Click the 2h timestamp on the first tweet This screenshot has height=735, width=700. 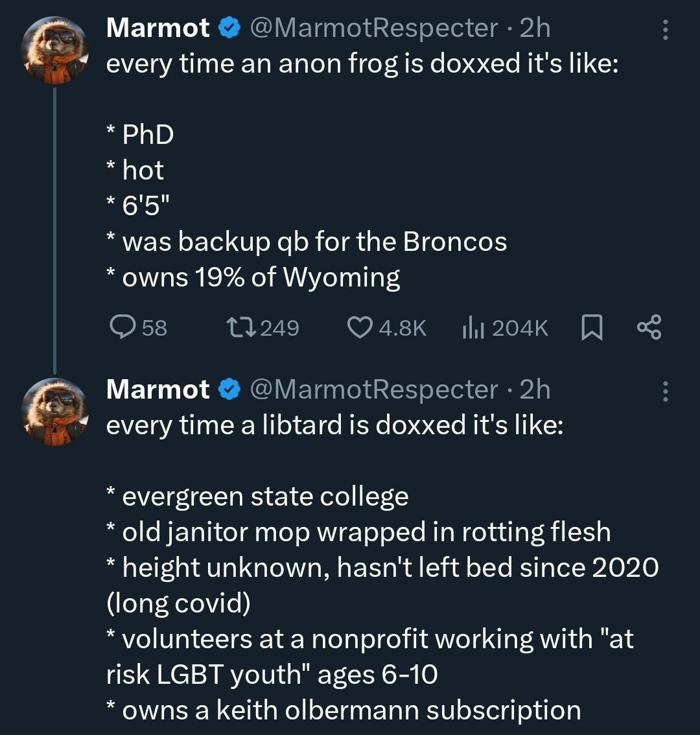pyautogui.click(x=535, y=29)
